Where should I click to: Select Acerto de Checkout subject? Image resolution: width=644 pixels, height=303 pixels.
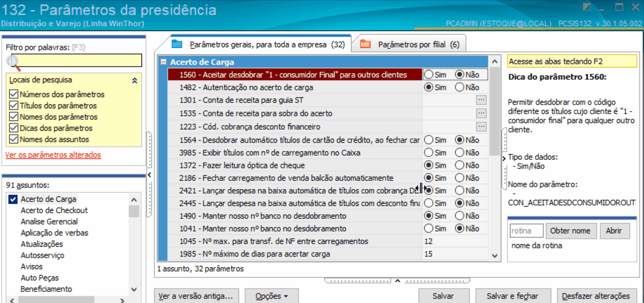[x=54, y=210]
